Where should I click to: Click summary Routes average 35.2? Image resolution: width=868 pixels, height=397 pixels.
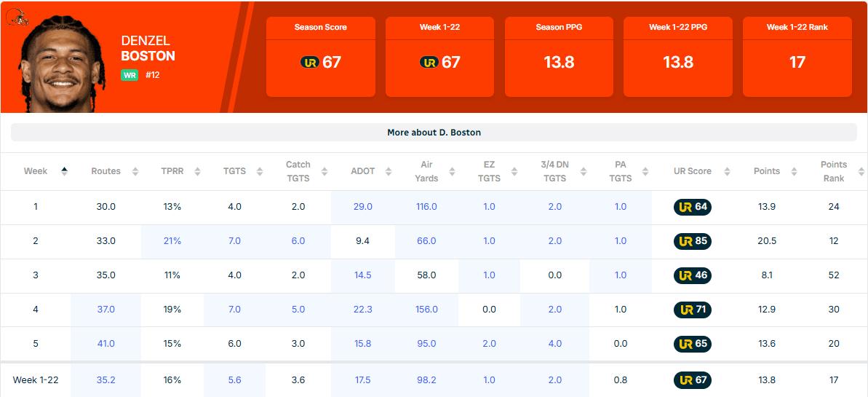click(x=105, y=380)
